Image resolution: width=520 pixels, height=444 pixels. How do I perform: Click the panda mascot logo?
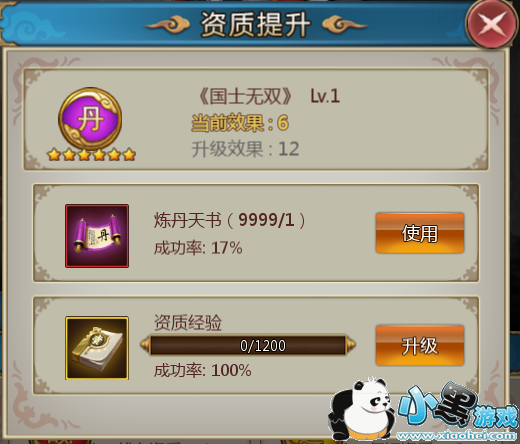[361, 409]
